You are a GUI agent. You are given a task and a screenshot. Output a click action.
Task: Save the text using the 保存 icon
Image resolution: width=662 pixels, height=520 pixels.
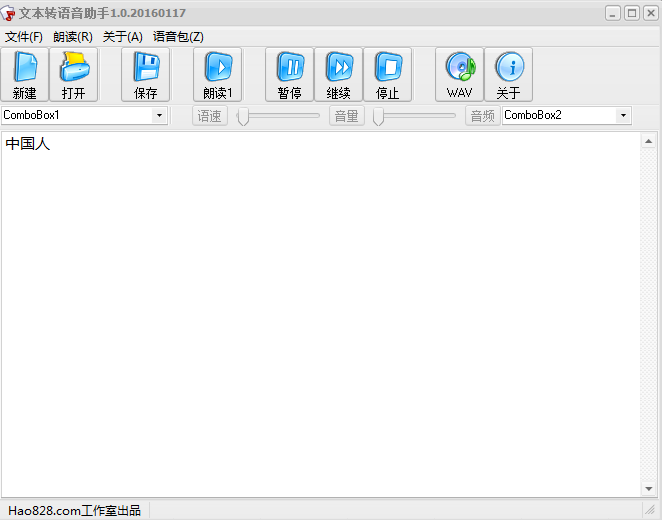(146, 74)
